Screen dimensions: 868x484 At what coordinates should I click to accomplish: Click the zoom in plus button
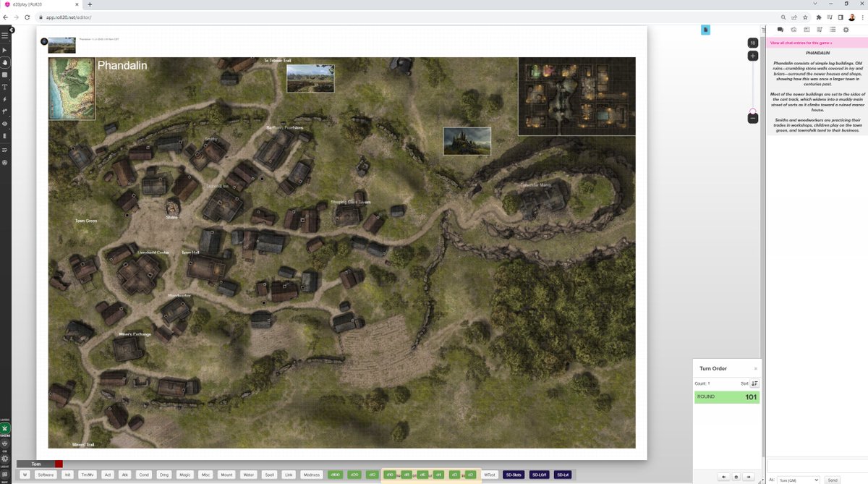tap(753, 56)
